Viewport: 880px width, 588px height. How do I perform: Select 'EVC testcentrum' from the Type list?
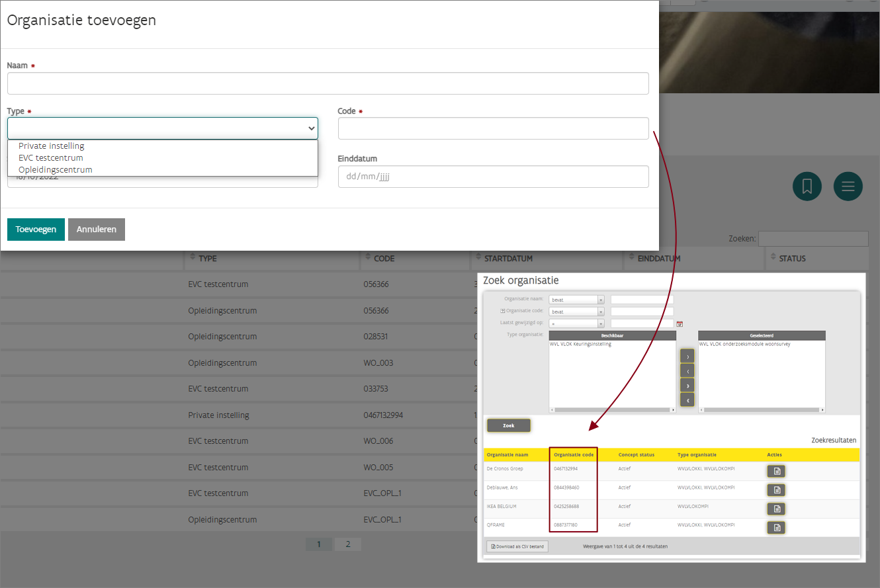51,158
